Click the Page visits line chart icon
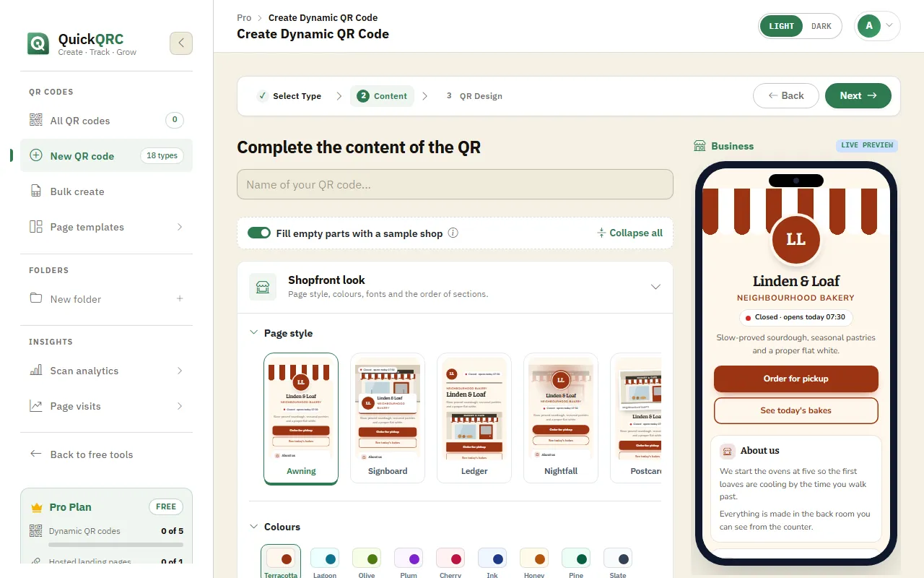 click(x=36, y=406)
